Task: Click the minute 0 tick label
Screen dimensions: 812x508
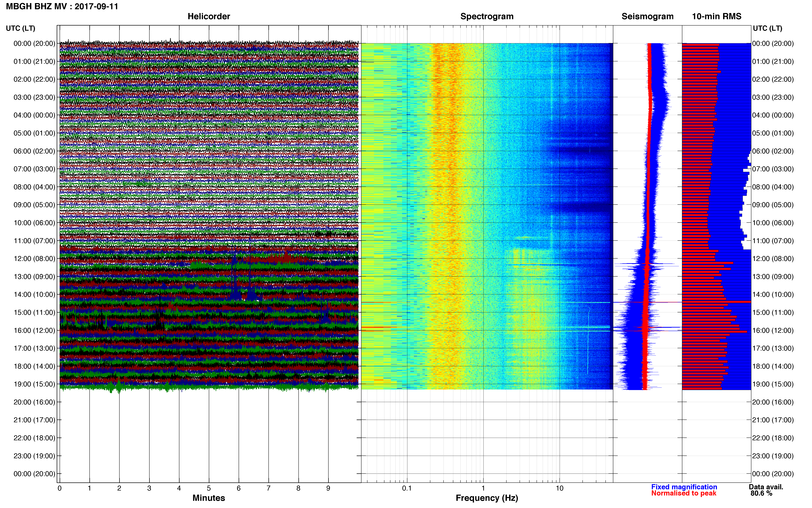Action: 59,488
